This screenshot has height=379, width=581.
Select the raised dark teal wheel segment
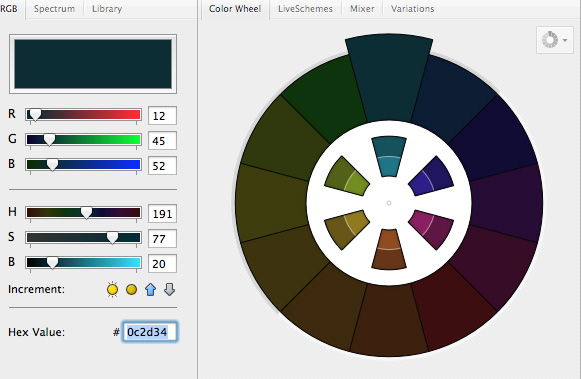(x=389, y=78)
